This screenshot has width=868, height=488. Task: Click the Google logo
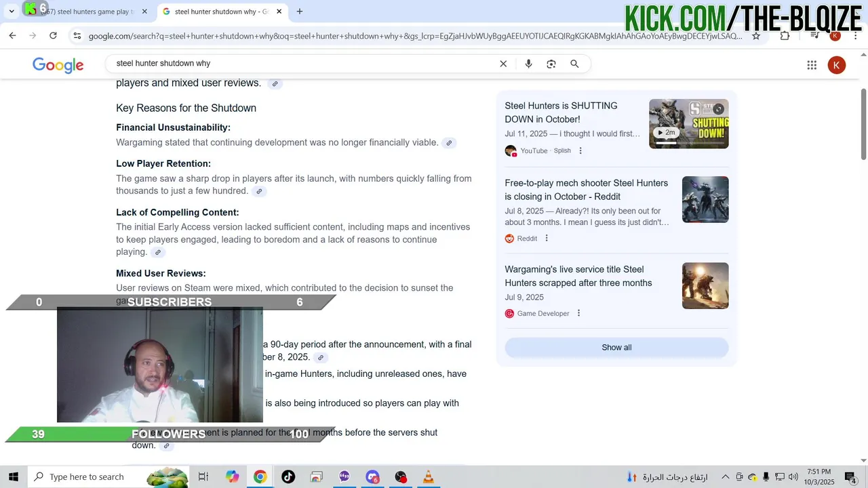(x=58, y=65)
